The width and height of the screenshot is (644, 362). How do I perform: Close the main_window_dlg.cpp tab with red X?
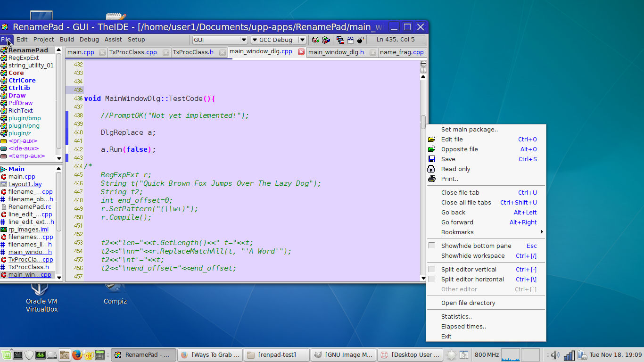point(301,52)
